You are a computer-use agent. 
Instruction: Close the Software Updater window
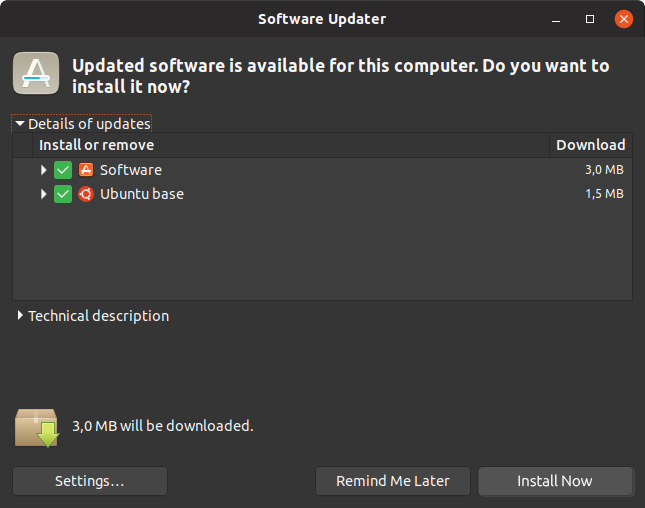(624, 19)
